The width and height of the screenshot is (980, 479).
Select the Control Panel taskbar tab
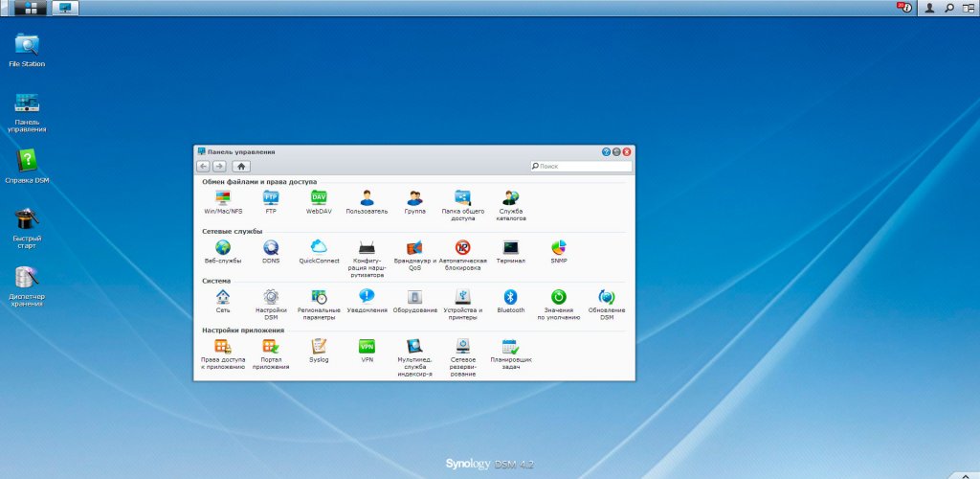[65, 8]
